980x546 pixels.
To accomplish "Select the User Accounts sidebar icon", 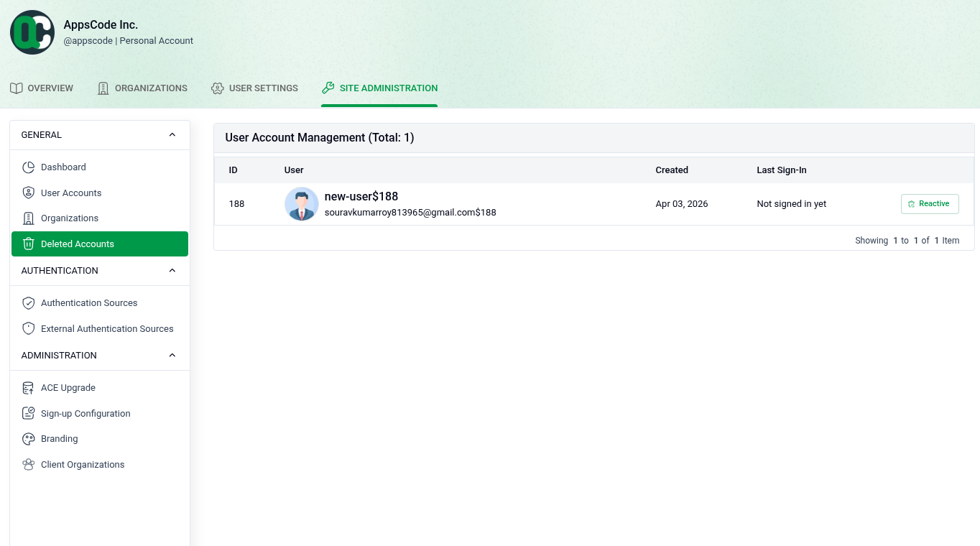I will click(28, 193).
